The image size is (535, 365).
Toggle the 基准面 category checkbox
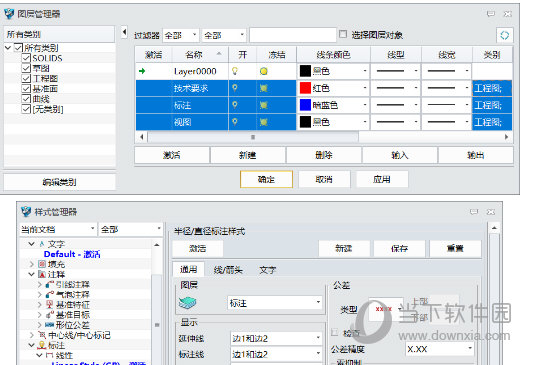[x=26, y=88]
